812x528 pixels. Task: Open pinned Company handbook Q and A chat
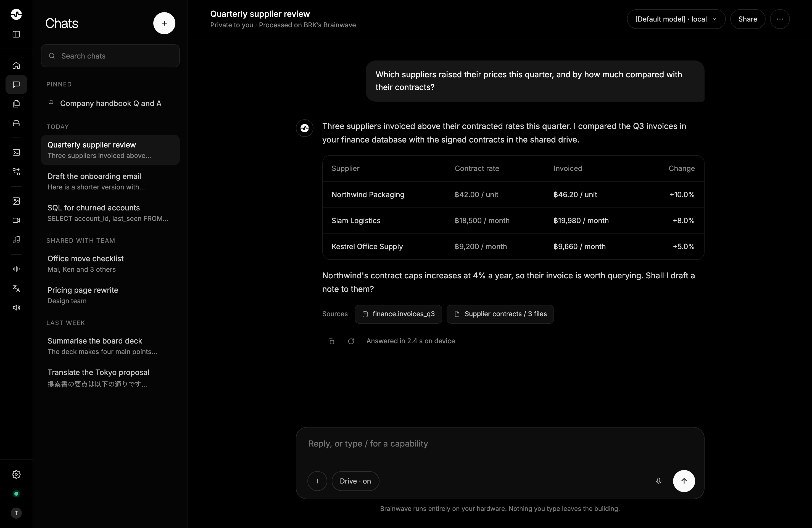click(x=110, y=103)
